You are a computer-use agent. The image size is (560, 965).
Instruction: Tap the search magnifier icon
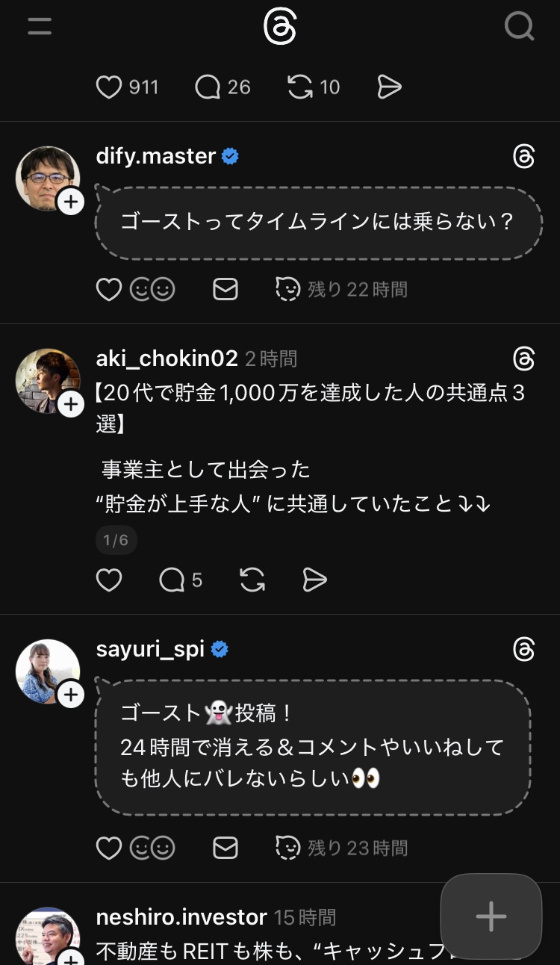[519, 28]
